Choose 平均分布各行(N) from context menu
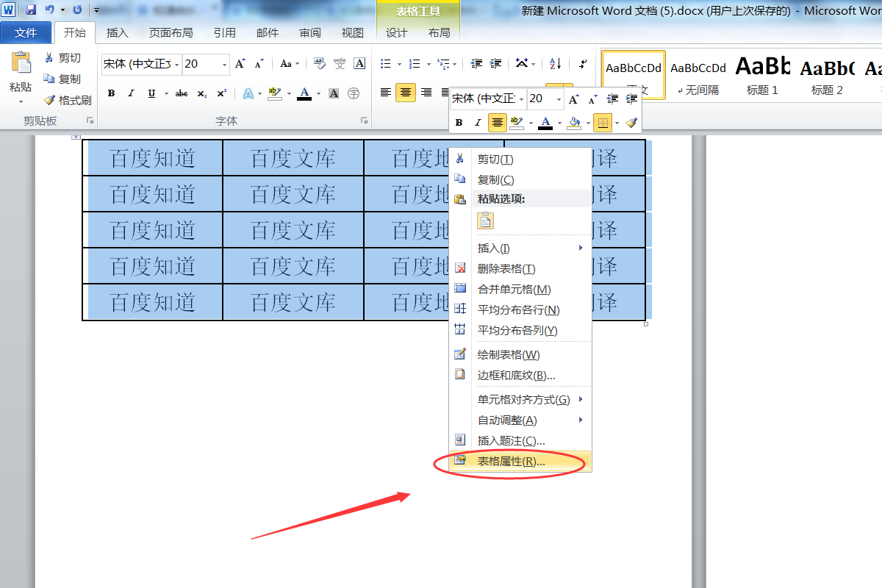This screenshot has height=588, width=882. (520, 310)
